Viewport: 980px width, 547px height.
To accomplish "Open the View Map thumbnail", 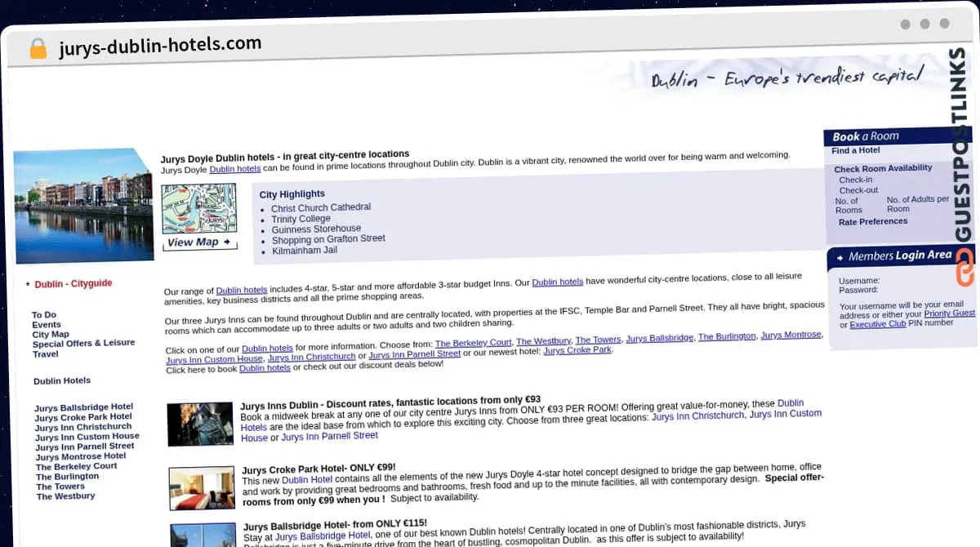I will pyautogui.click(x=199, y=208).
